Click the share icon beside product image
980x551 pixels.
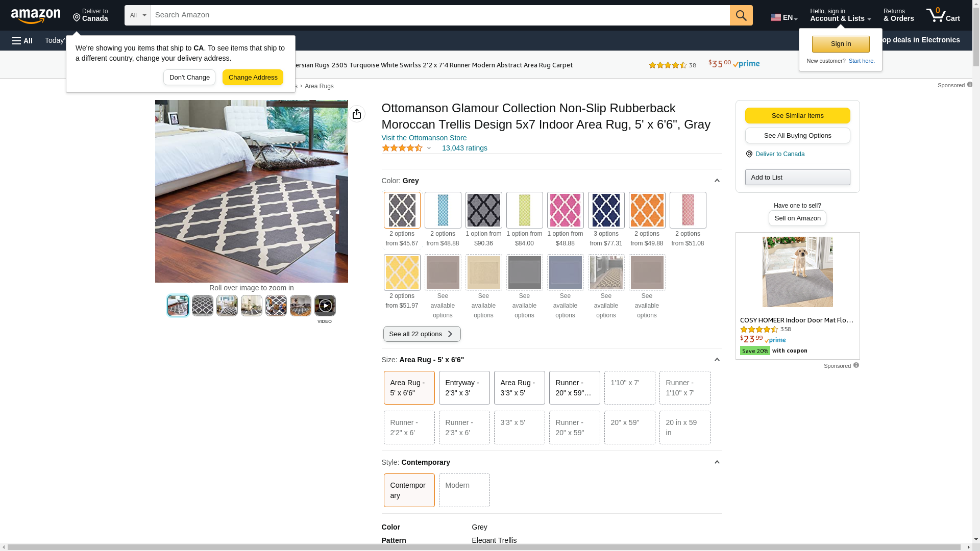coord(357,114)
